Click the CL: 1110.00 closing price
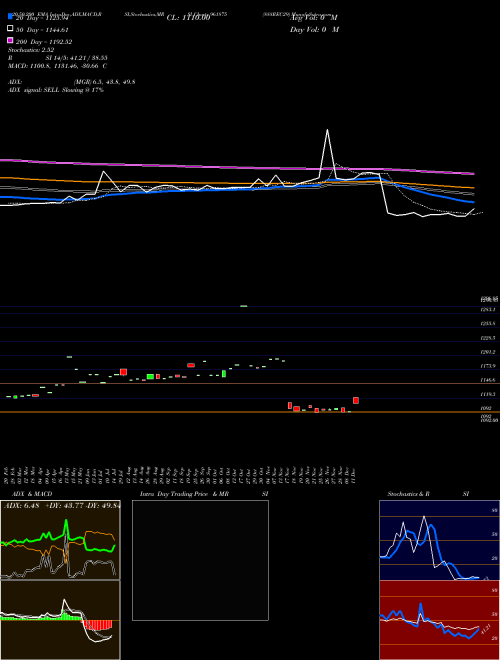Viewport: 500px width, 660px height. pos(188,18)
